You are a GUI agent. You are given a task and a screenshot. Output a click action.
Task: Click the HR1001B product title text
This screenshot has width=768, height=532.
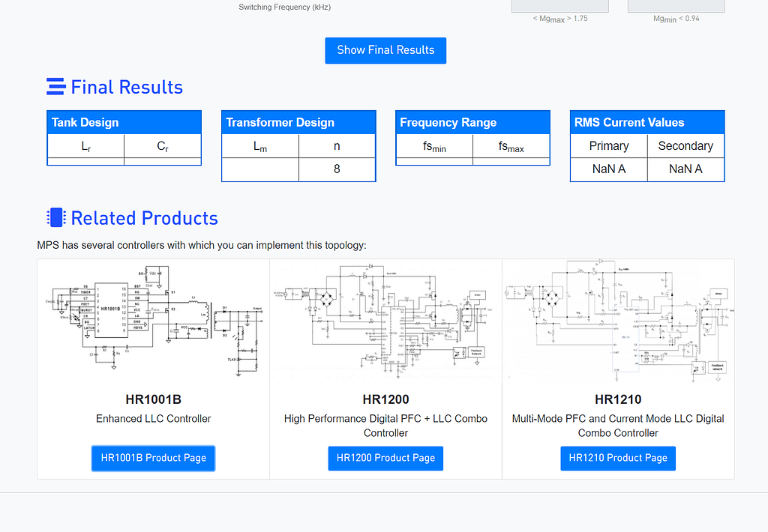tap(153, 399)
